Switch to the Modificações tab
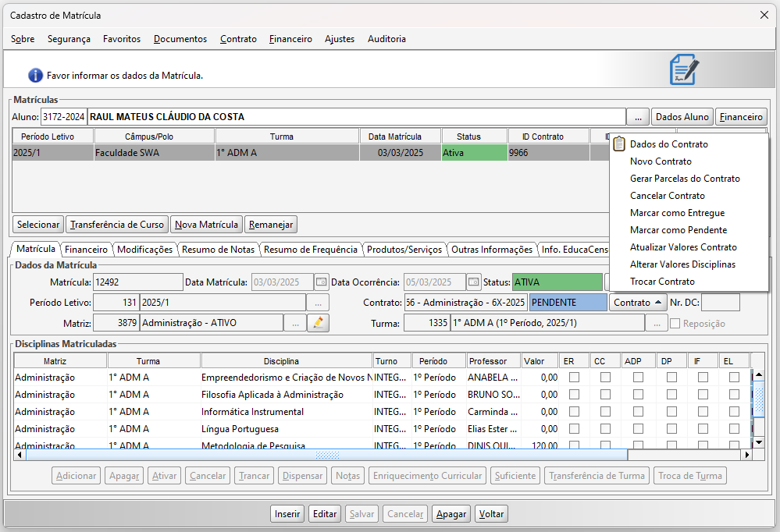 (144, 250)
